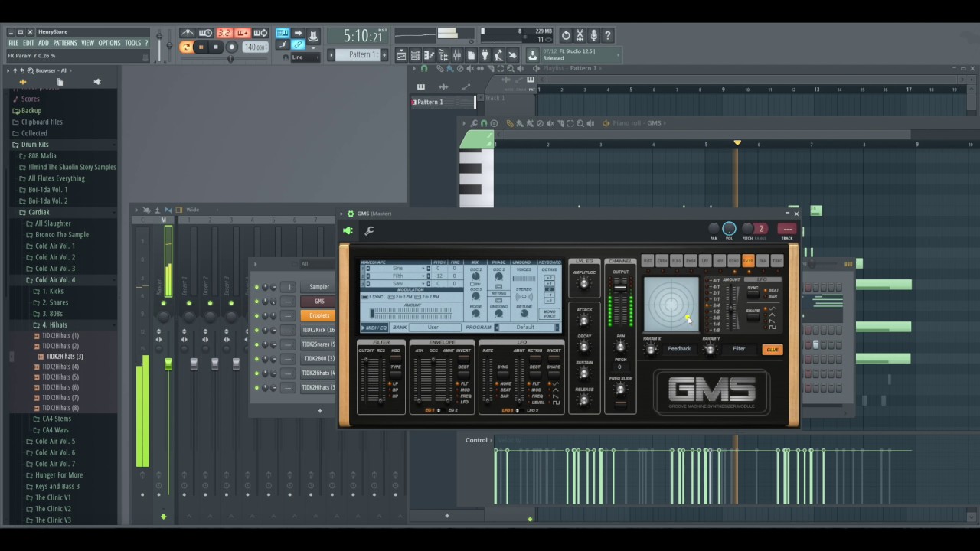Click the Feedback PARAM X label
980x551 pixels.
pos(679,349)
